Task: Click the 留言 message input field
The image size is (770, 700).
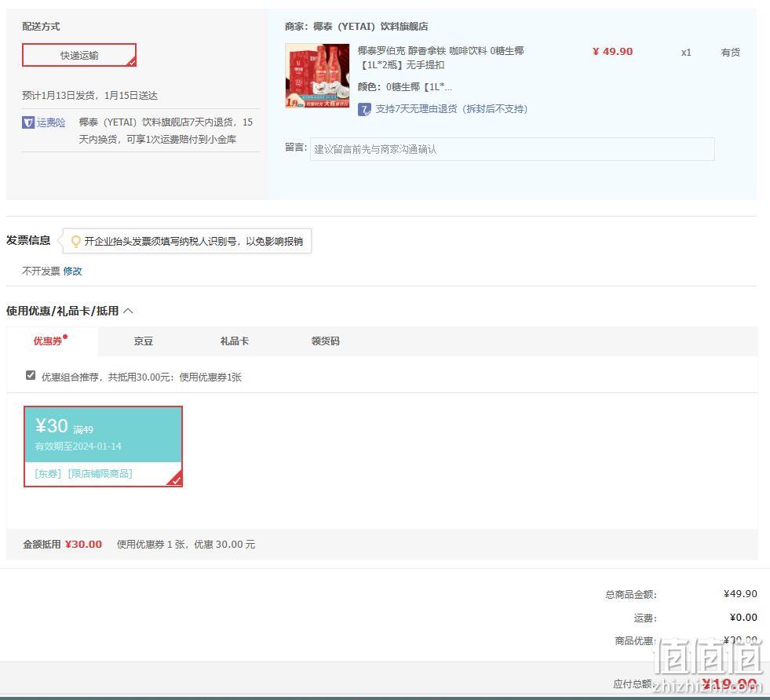Action: click(513, 149)
